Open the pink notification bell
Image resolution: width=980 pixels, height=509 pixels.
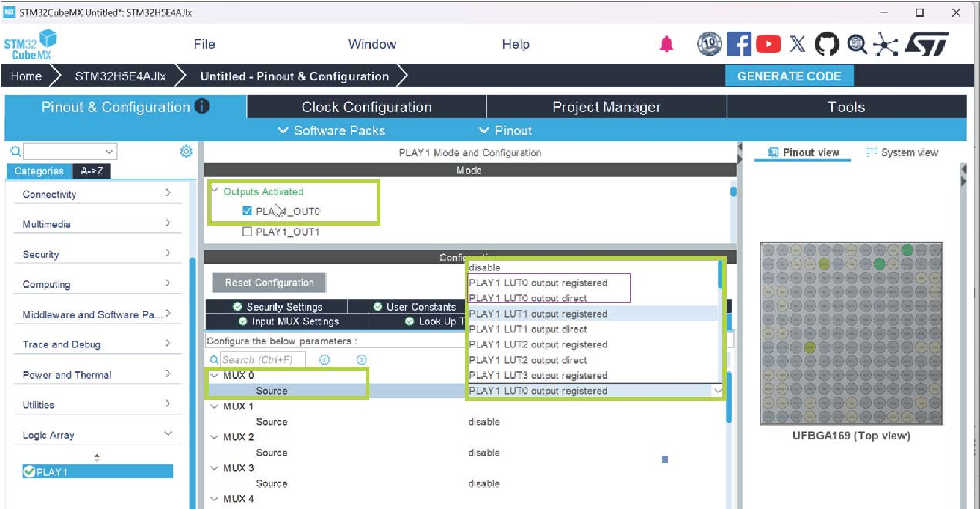point(666,44)
